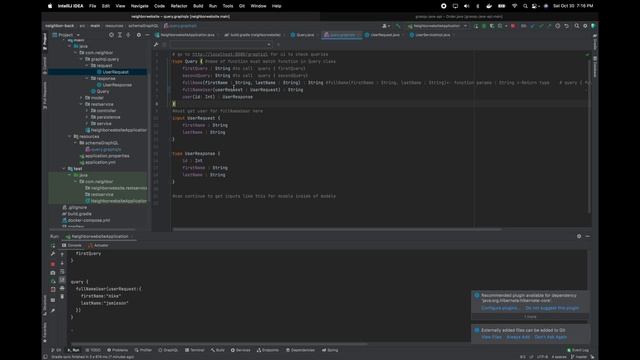Open Run panel settings gear

click(x=579, y=236)
